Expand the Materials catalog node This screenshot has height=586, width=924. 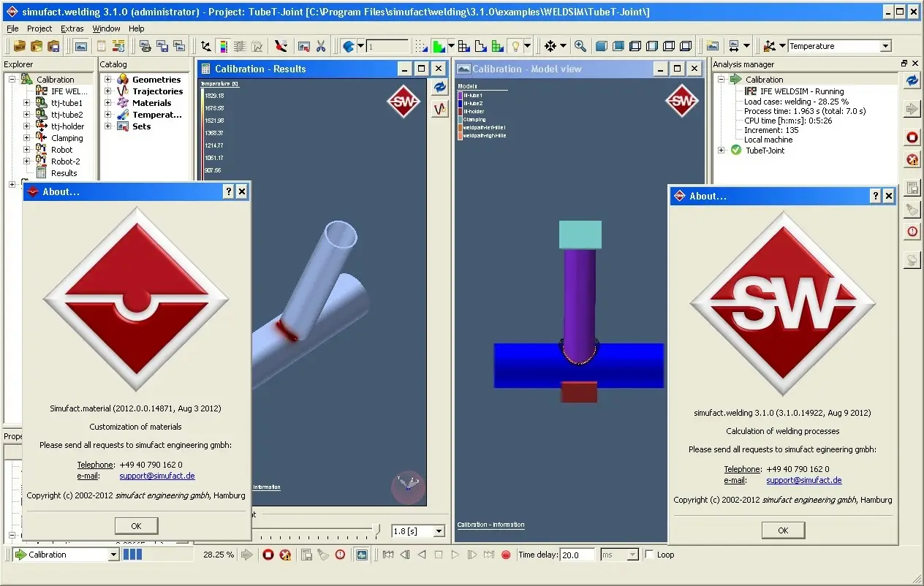pos(107,103)
